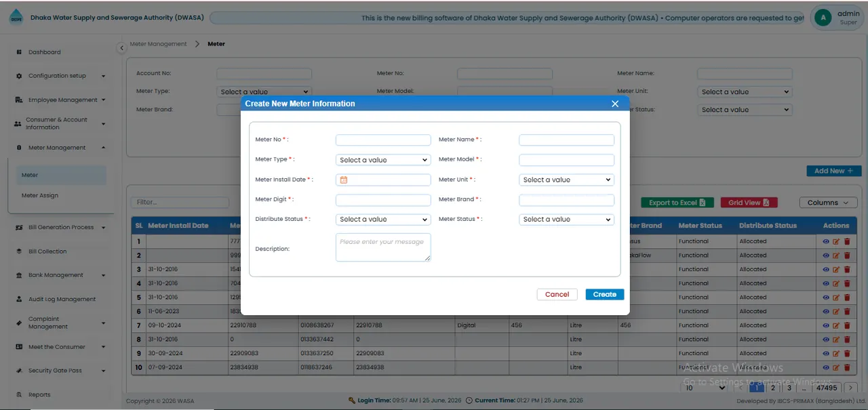
Task: Click the Dashboard icon in the sidebar
Action: tap(19, 52)
